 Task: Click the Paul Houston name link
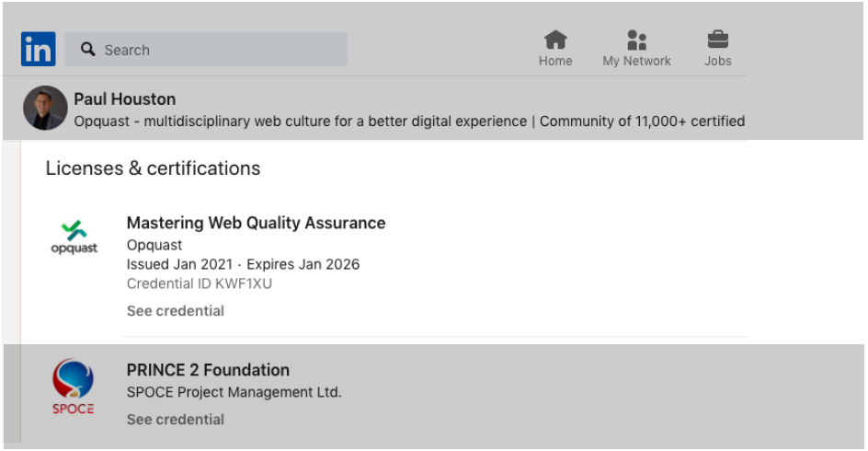click(x=124, y=99)
